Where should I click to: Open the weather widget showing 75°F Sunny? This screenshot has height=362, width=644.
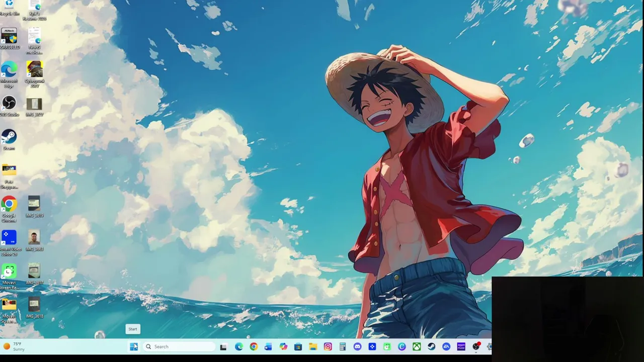[14, 346]
